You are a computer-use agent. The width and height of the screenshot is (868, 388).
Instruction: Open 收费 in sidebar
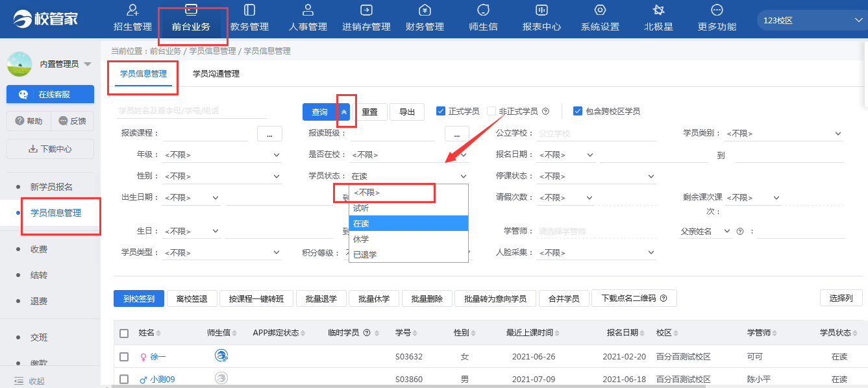[39, 249]
